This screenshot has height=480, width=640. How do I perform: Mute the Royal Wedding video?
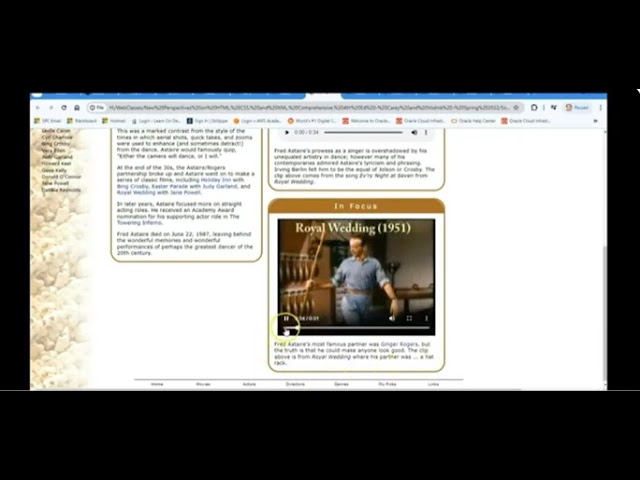(x=392, y=318)
